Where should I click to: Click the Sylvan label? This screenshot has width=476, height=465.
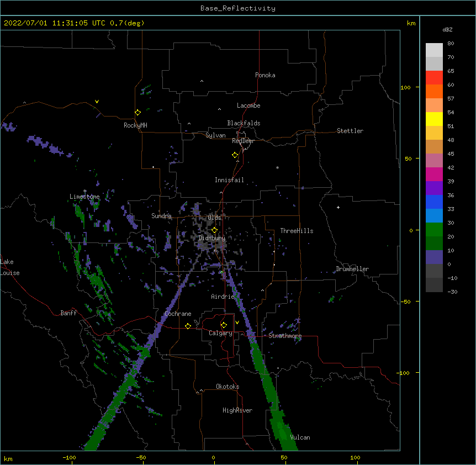(x=215, y=135)
